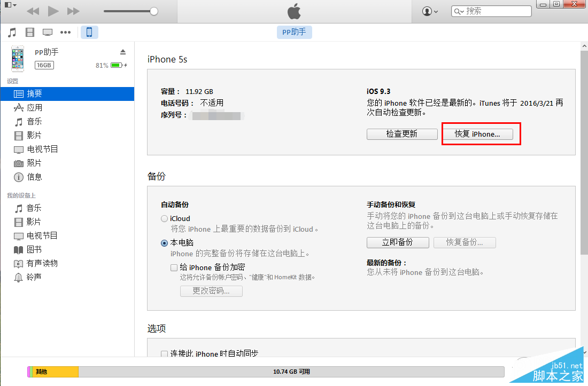
Task: Click the 其他 segment in storage bar
Action: pyautogui.click(x=56, y=372)
